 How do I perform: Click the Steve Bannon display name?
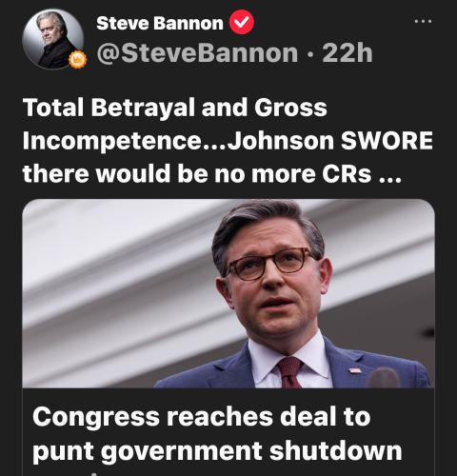pos(160,23)
